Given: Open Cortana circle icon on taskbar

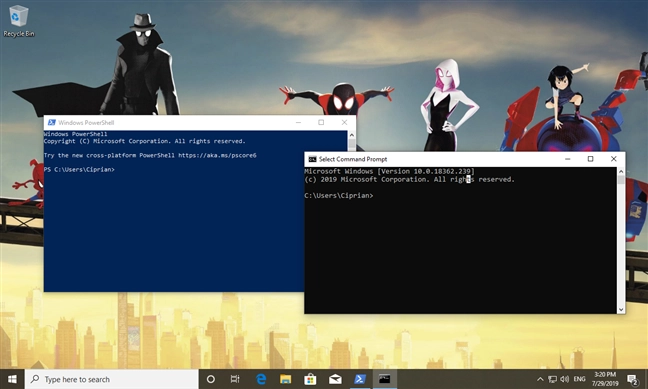Looking at the screenshot, I should pyautogui.click(x=210, y=379).
